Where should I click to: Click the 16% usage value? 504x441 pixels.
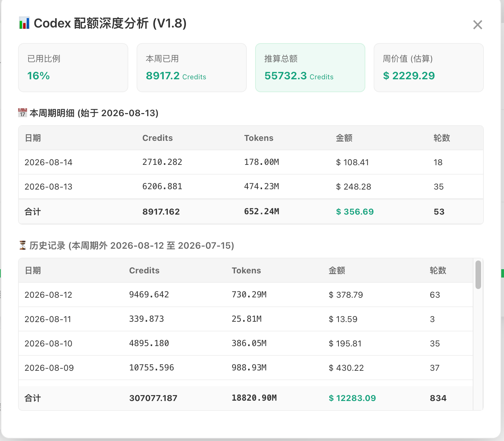pyautogui.click(x=39, y=76)
